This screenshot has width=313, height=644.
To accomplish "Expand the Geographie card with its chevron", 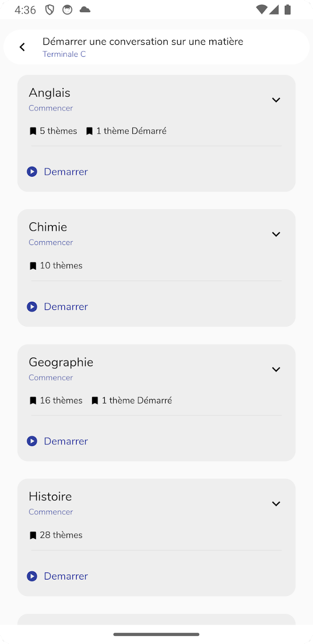I will click(x=276, y=369).
